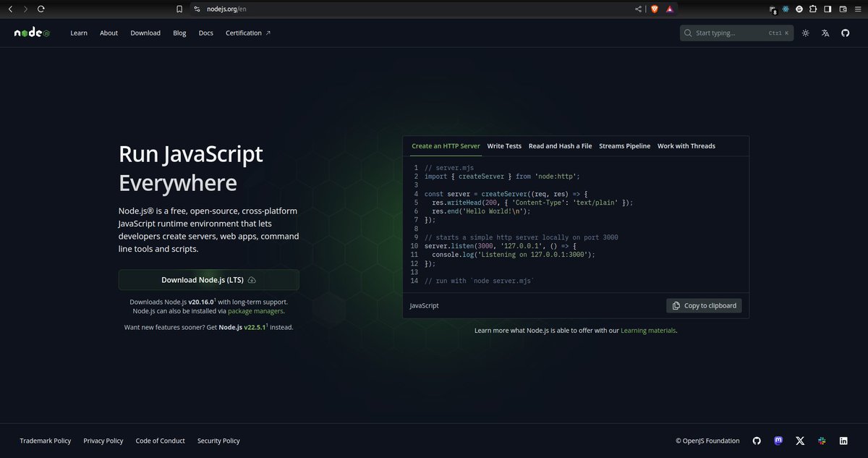Image resolution: width=868 pixels, height=458 pixels.
Task: Open the Trademark Policy footer link
Action: pyautogui.click(x=46, y=441)
